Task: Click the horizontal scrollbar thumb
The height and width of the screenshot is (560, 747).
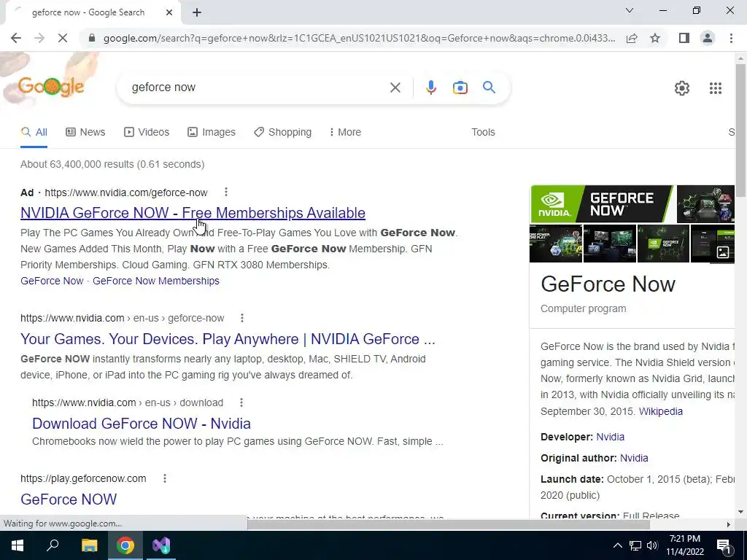Action: pos(449,524)
